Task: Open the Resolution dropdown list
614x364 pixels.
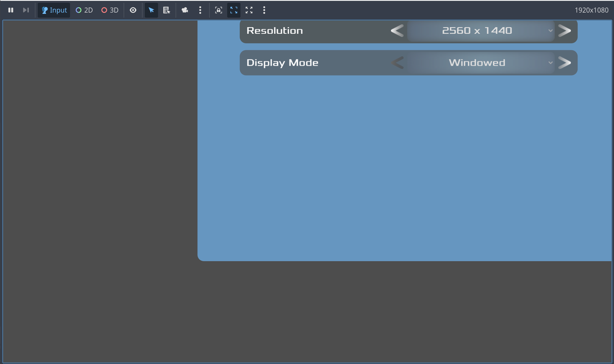Action: [x=550, y=31]
